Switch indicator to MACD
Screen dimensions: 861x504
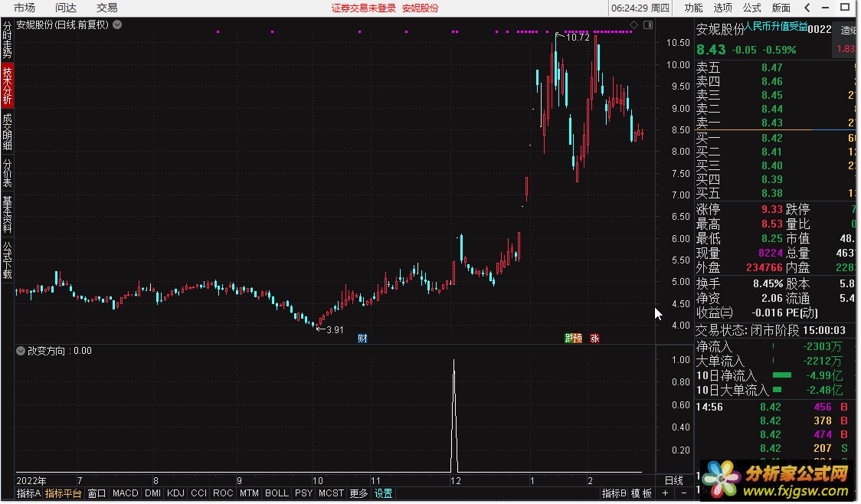(125, 493)
